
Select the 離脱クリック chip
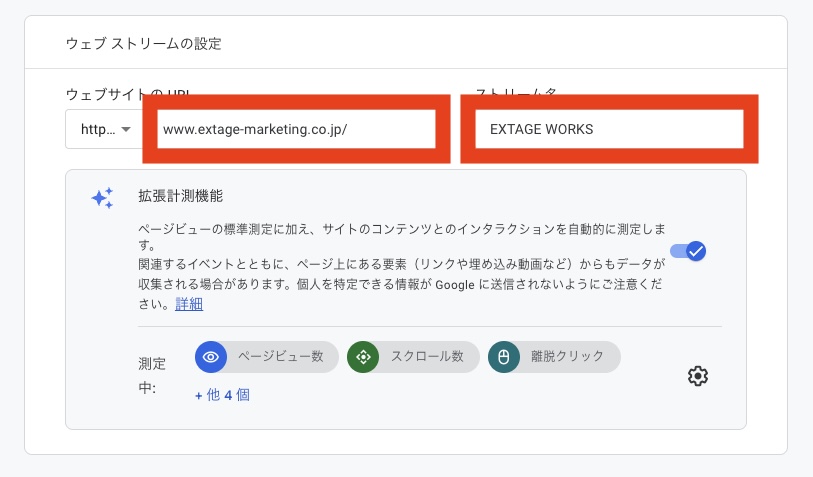[x=554, y=357]
